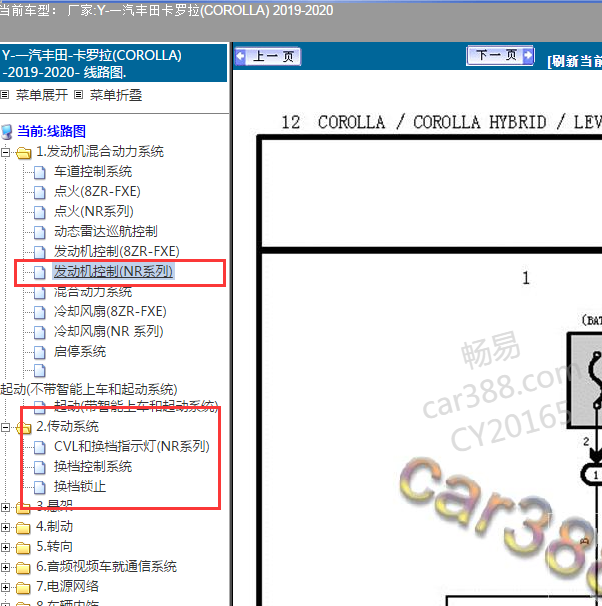Open 动态雷达巡航控制 diagram
602x606 pixels.
click(105, 232)
